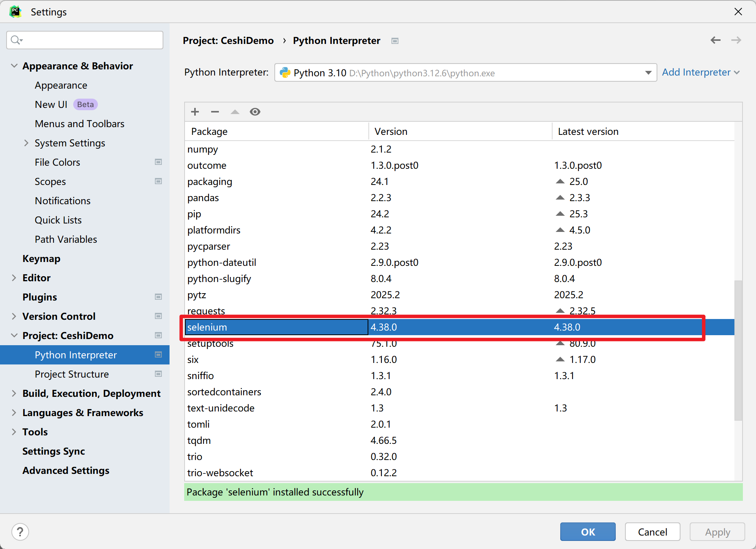
Task: Click the add package plus icon
Action: click(x=195, y=112)
